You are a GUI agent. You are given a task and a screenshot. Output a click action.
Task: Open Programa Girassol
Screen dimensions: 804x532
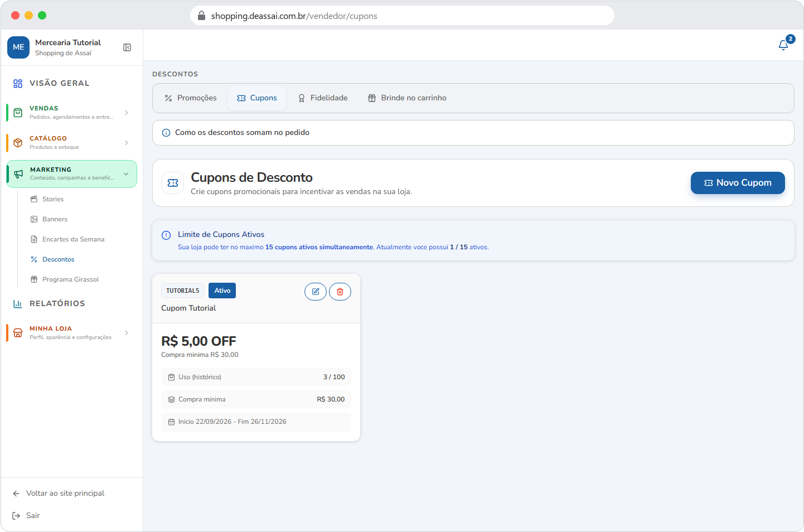(71, 279)
